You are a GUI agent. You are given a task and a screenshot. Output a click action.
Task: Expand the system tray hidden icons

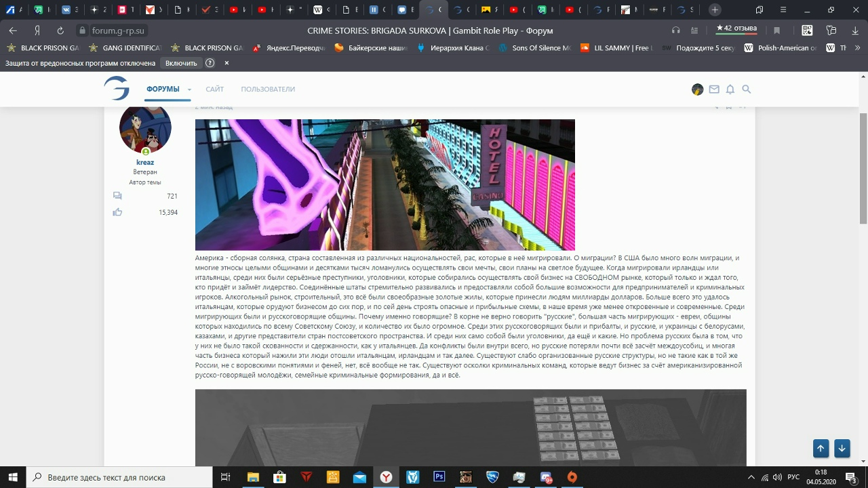751,477
